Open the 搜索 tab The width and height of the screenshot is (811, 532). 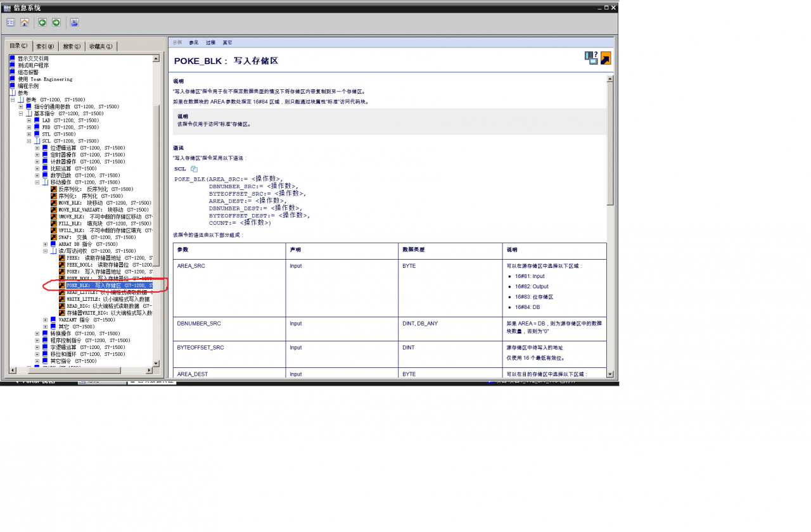click(72, 46)
